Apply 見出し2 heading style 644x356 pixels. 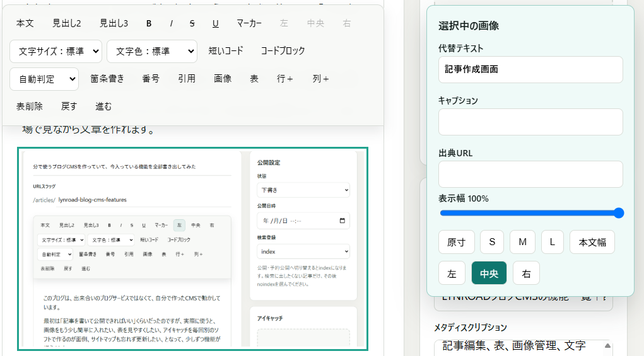coord(66,23)
